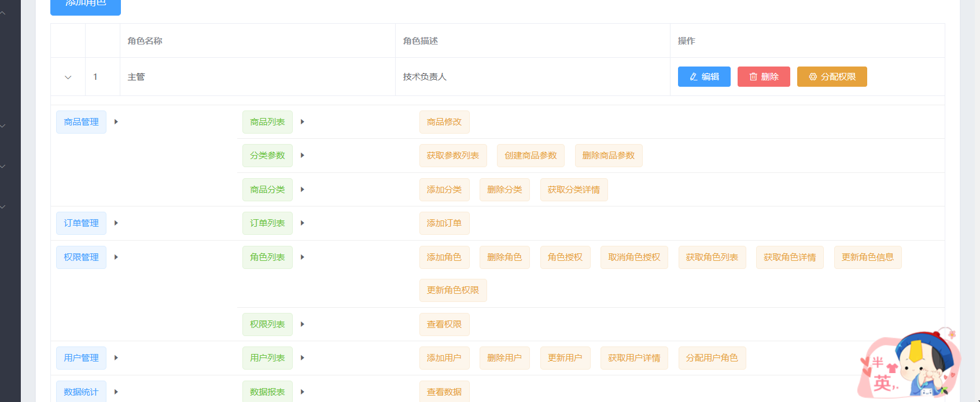Select the 删除商品参数 tag
Viewport: 980px width, 402px height.
pyautogui.click(x=609, y=156)
